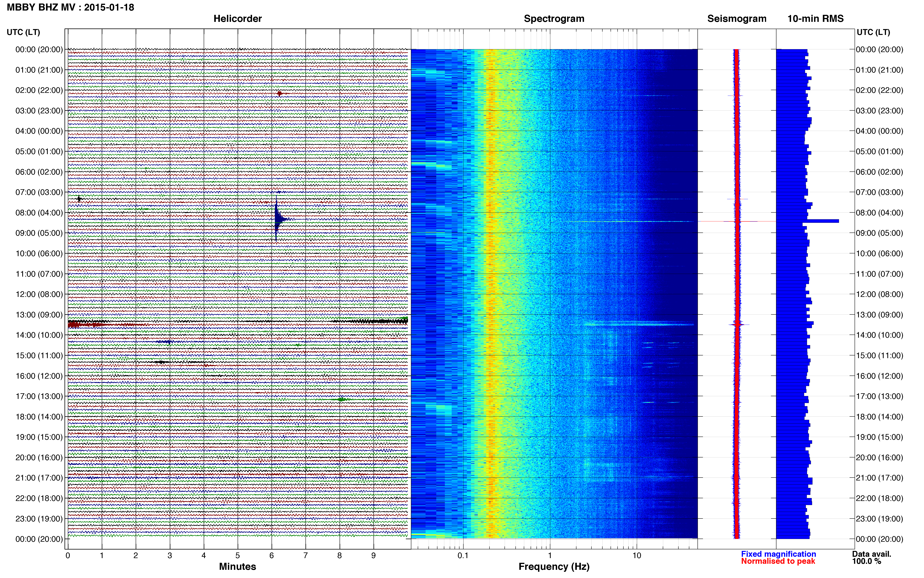The image size is (924, 578).
Task: Click the small black event after 07:00
Action: 79,199
